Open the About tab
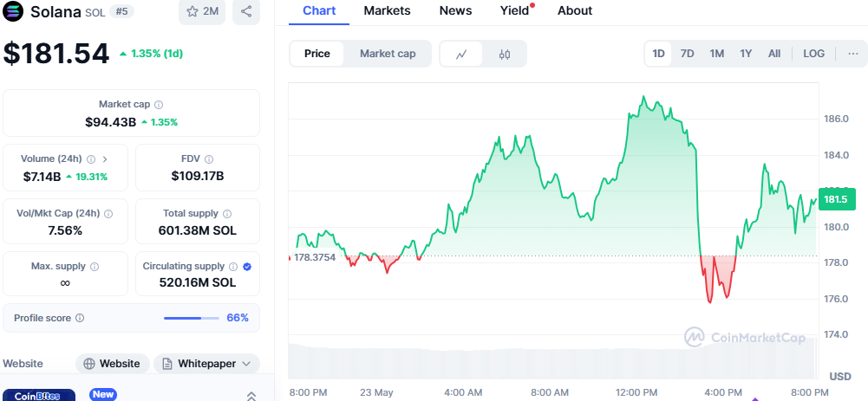The height and width of the screenshot is (401, 868). 575,11
